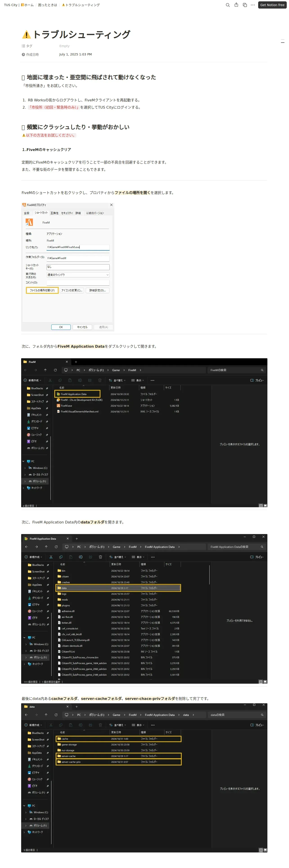
Task: Click the Get Notion free button
Action: point(272,5)
